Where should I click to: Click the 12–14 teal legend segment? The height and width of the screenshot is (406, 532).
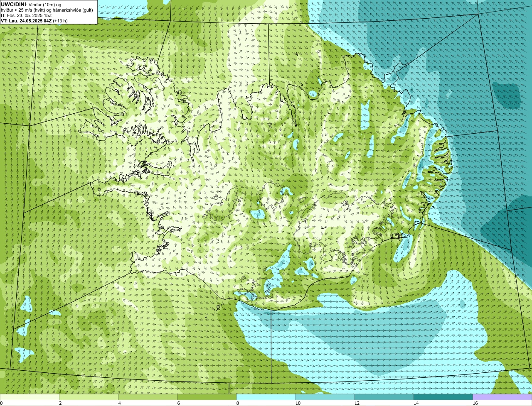click(384, 397)
